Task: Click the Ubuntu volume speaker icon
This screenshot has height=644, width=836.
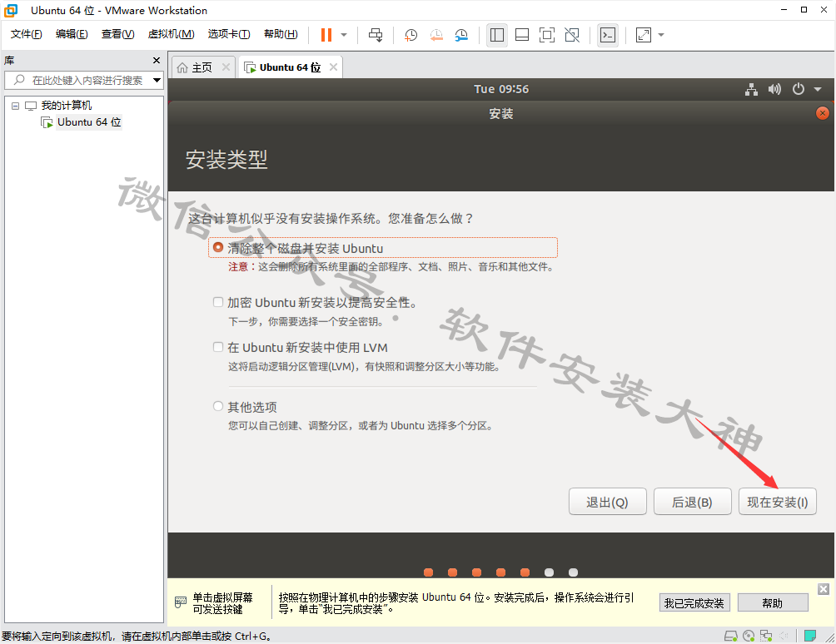Action: 774,90
